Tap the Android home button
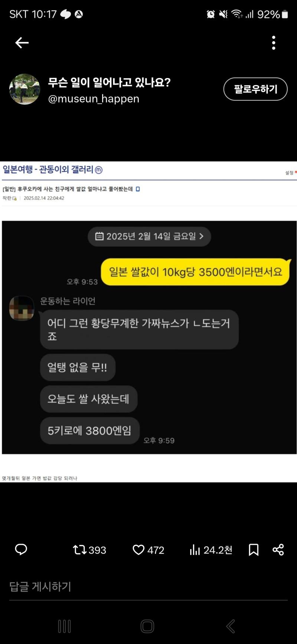Screen dimensions: 297x644 [147, 627]
